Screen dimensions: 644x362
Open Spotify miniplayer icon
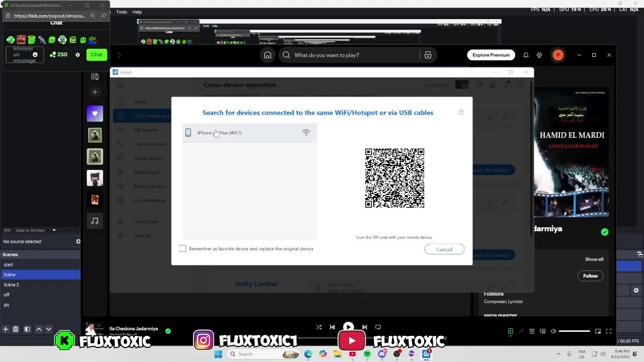pyautogui.click(x=598, y=331)
